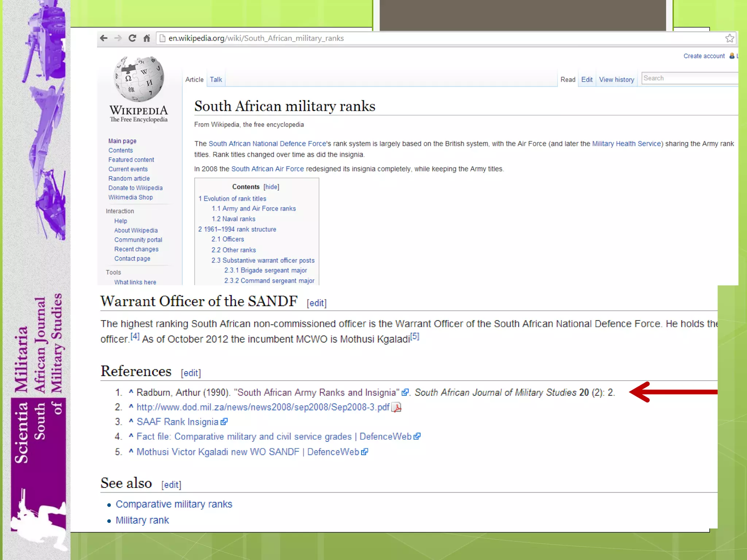Switch to the View history tab
This screenshot has height=560, width=747.
pos(616,79)
